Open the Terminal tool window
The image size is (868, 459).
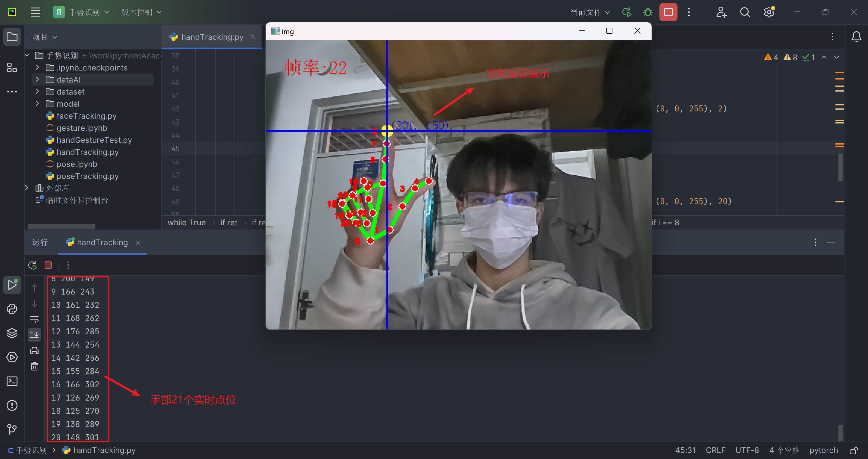(12, 381)
